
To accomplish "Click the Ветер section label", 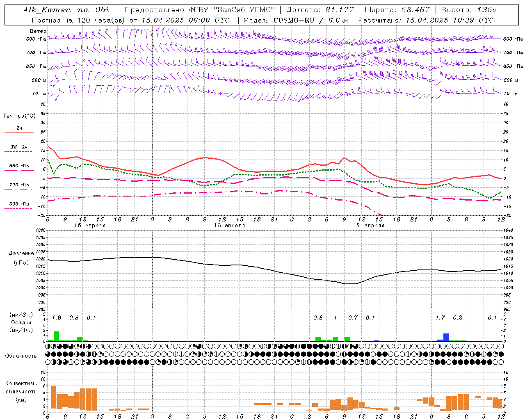I will click(x=37, y=31).
